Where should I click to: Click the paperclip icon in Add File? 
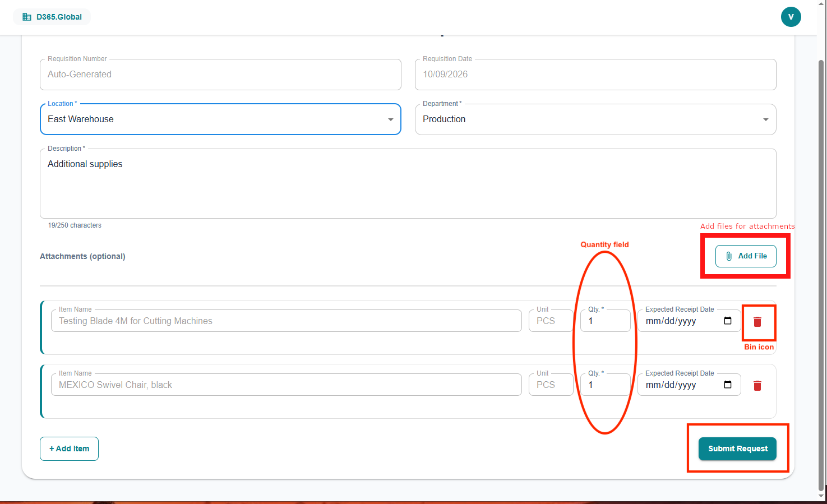729,256
